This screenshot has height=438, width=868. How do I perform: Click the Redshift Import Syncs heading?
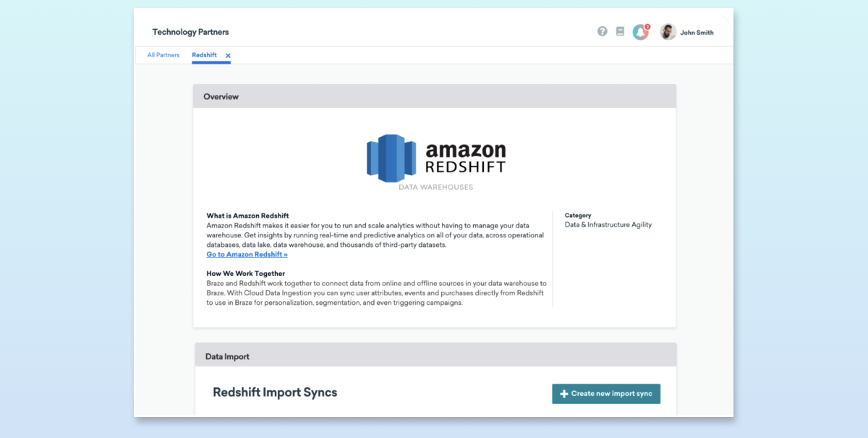click(x=275, y=392)
